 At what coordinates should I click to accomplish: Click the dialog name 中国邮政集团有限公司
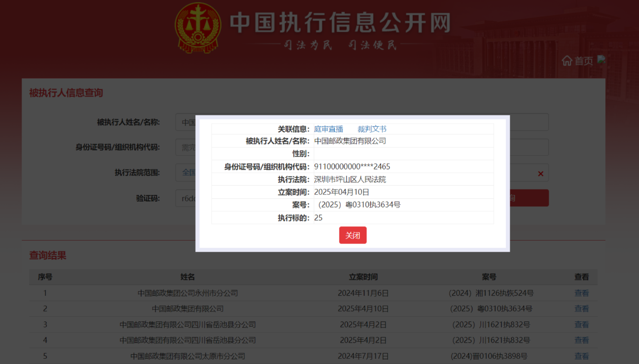pos(350,141)
